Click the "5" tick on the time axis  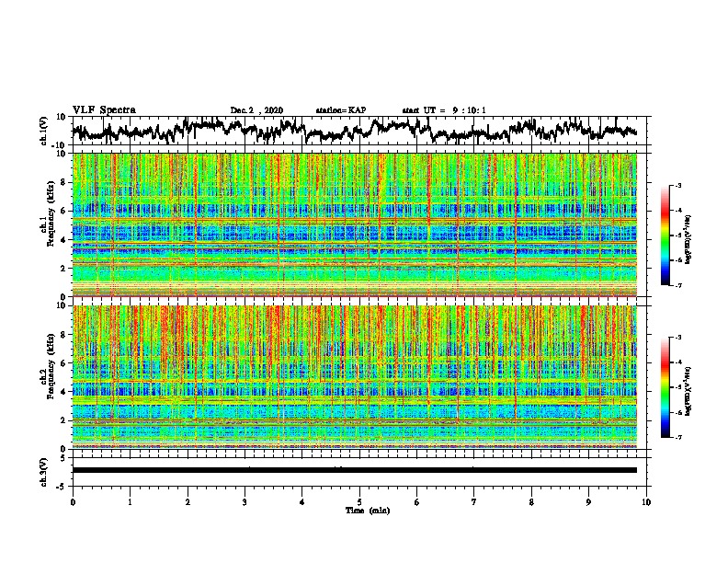[359, 502]
